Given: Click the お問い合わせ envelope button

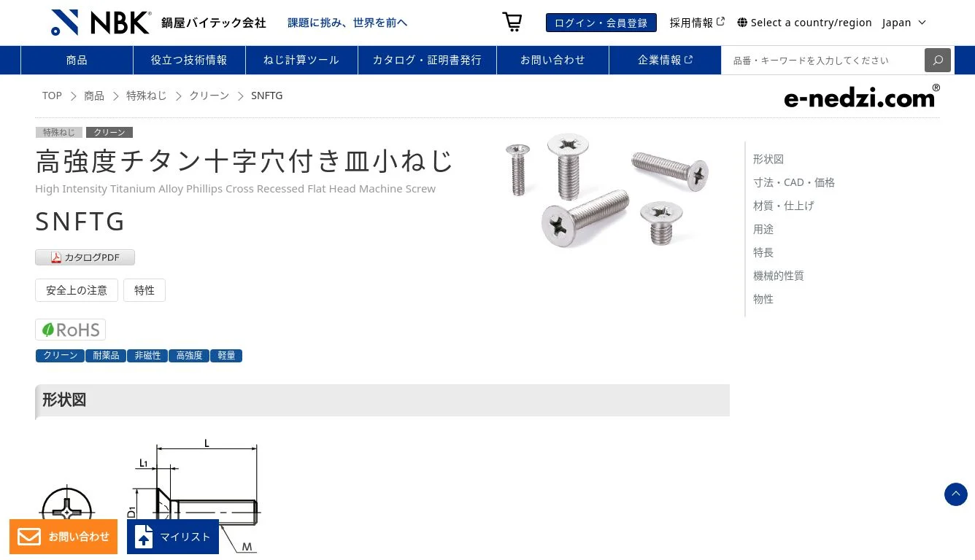Looking at the screenshot, I should coord(63,537).
